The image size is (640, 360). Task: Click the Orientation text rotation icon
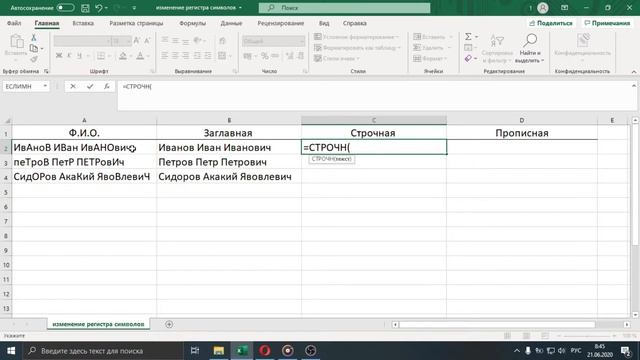(x=198, y=40)
